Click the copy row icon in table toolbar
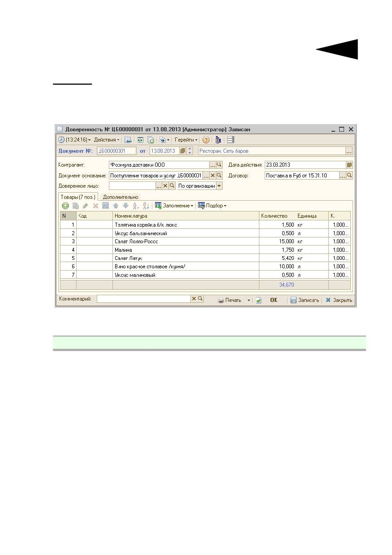The height and width of the screenshot is (555, 392). [x=76, y=206]
